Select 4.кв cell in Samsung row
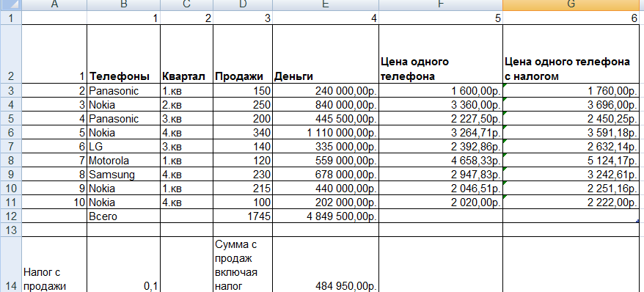Screen dimensions: 644x292 pos(187,175)
